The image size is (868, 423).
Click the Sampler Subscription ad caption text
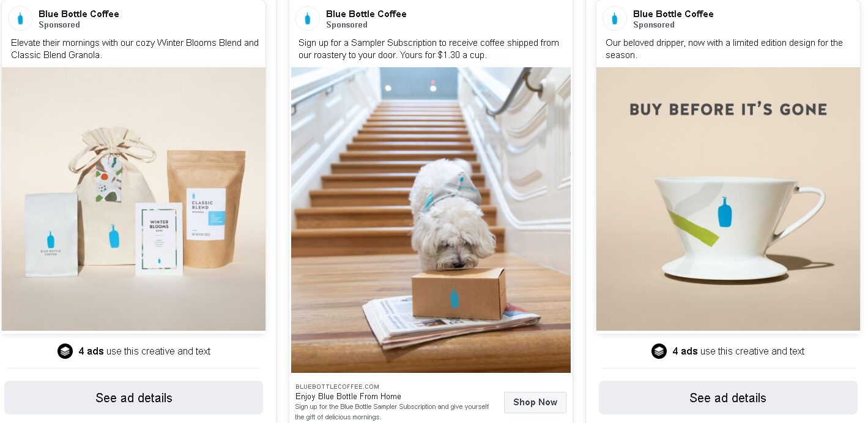(x=429, y=49)
